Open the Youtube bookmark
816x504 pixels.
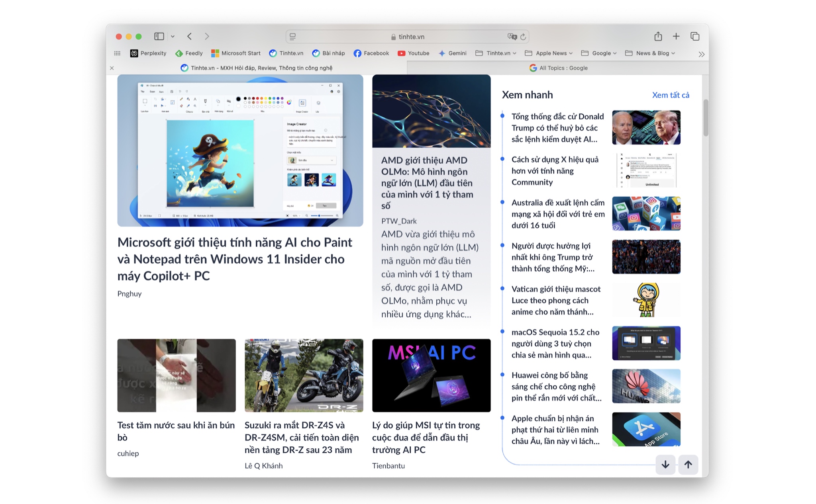tap(414, 53)
